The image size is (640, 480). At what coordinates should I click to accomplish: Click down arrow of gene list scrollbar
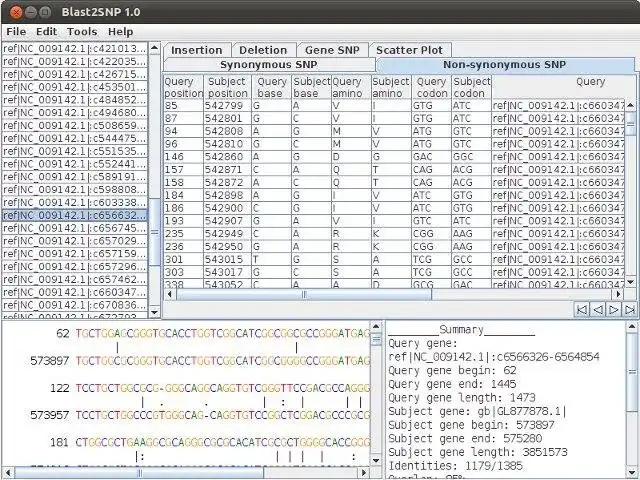pyautogui.click(x=154, y=312)
